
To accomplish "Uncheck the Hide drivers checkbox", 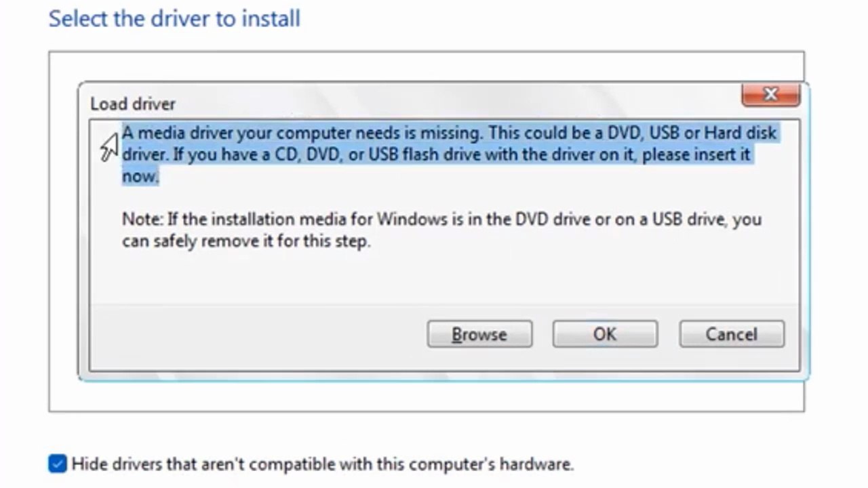I will pos(58,464).
